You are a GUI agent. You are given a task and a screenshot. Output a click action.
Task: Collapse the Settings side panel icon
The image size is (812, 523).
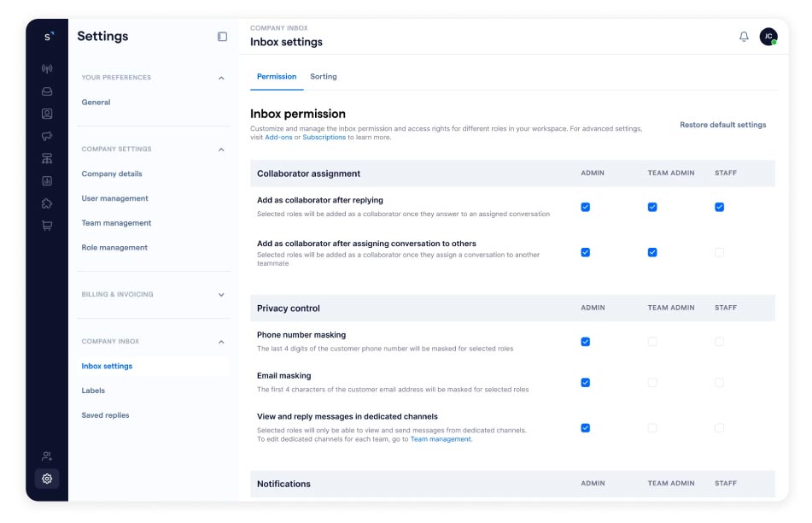click(222, 37)
